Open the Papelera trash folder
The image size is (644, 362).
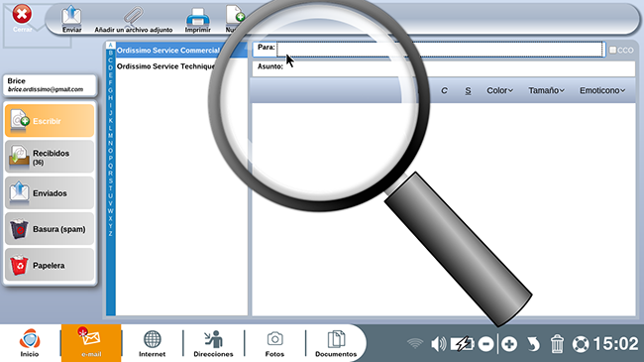[50, 265]
